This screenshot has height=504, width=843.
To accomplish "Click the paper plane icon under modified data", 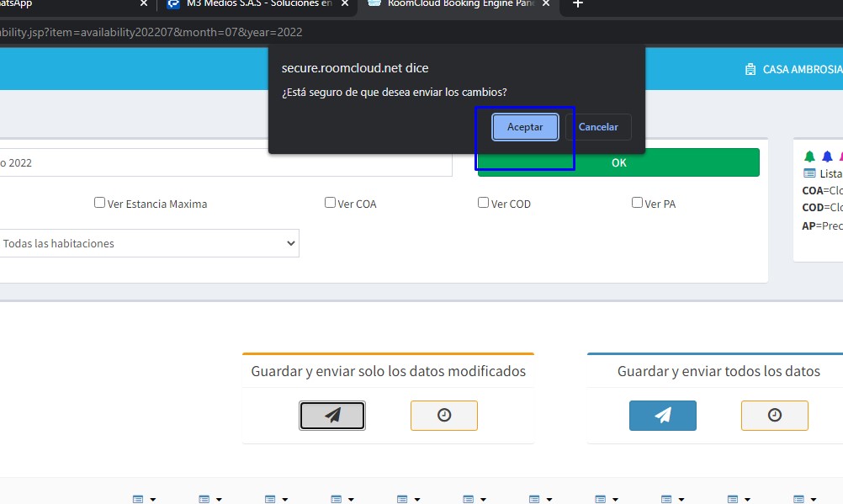I will click(332, 416).
